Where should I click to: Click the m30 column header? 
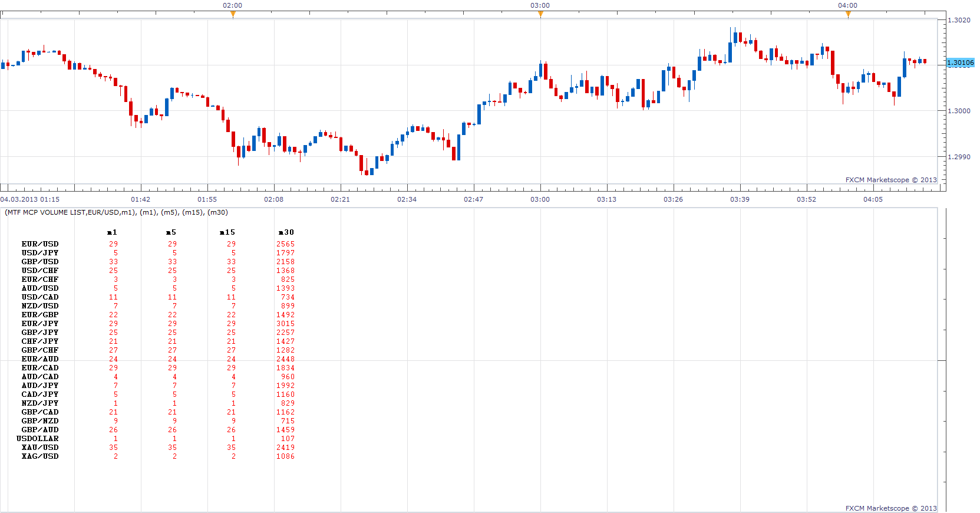click(x=286, y=232)
